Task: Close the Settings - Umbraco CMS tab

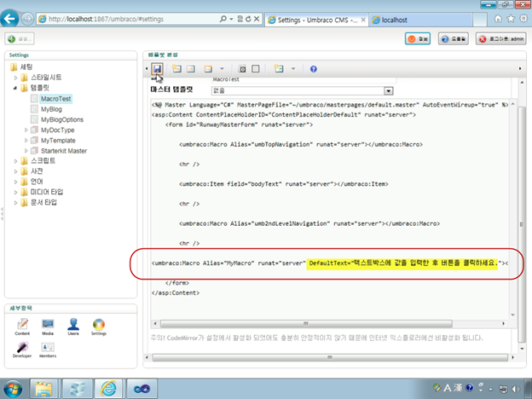Action: pyautogui.click(x=363, y=20)
